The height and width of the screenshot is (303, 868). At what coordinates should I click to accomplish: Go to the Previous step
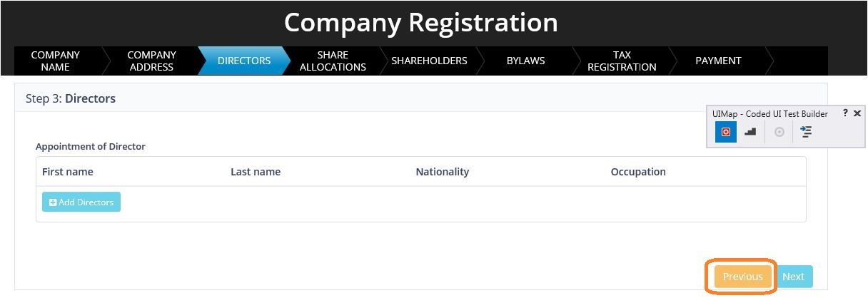[x=742, y=277]
